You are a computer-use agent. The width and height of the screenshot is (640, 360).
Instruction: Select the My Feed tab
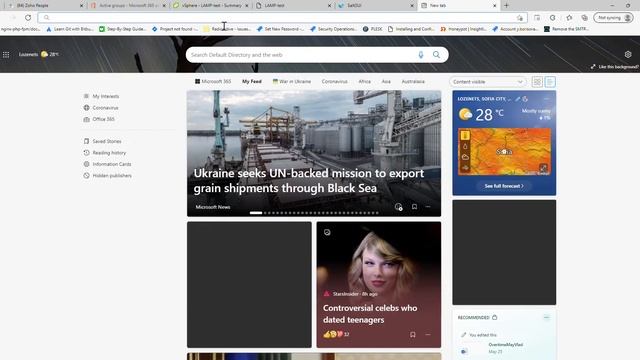tap(251, 82)
